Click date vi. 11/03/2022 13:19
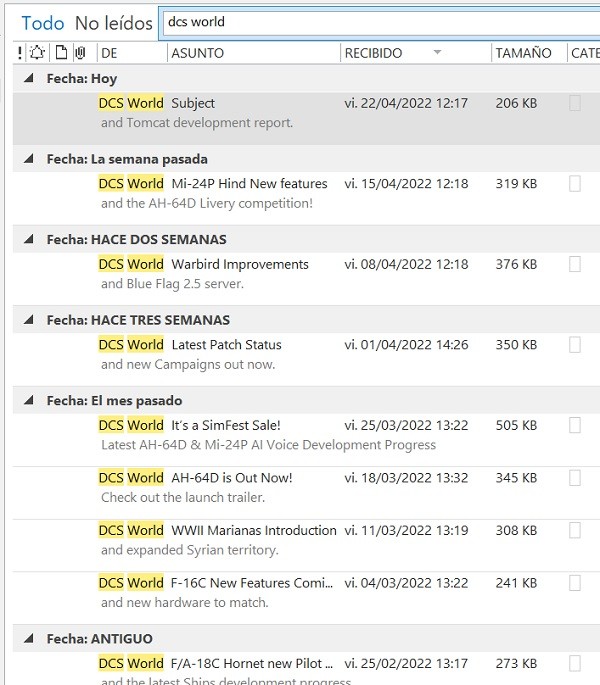This screenshot has width=600, height=685. [x=406, y=531]
